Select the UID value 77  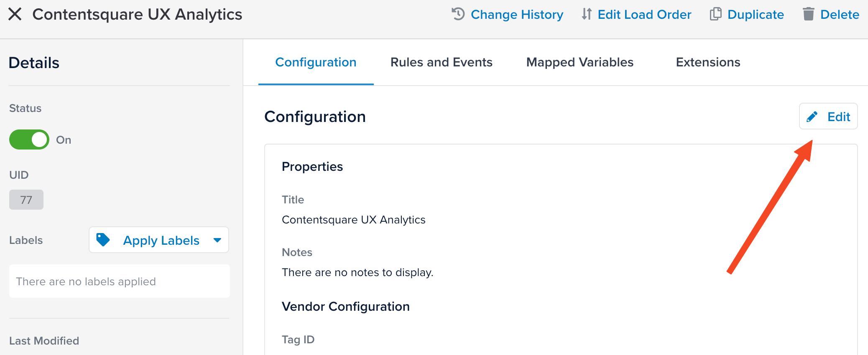click(26, 200)
